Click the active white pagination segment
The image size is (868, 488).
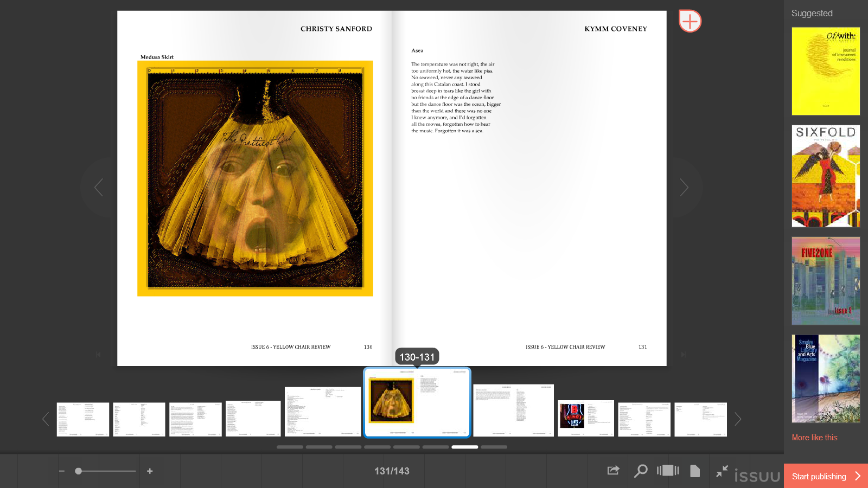[465, 447]
